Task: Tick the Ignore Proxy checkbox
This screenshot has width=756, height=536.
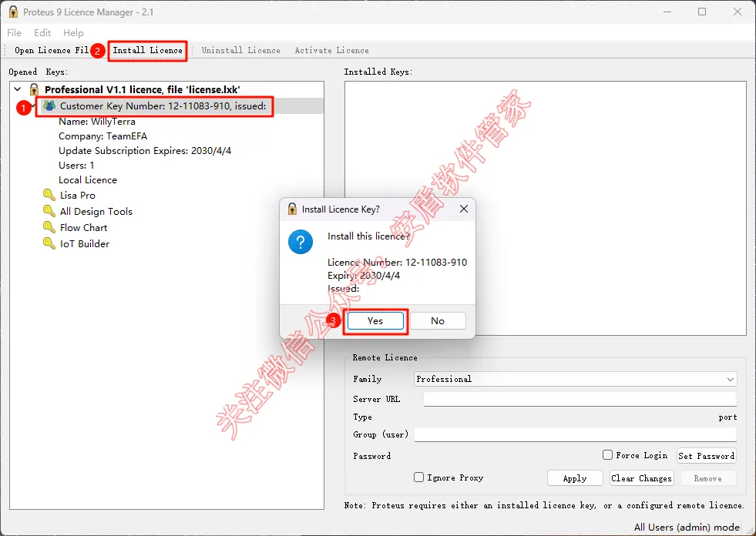Action: (x=418, y=477)
